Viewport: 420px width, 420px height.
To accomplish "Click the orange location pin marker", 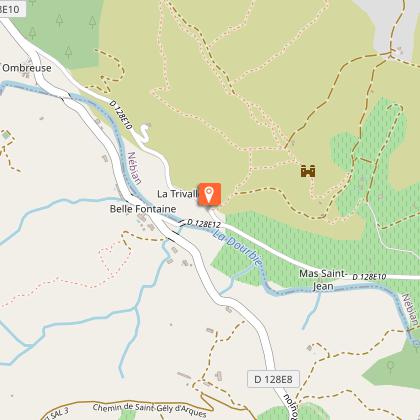I will (x=209, y=194).
